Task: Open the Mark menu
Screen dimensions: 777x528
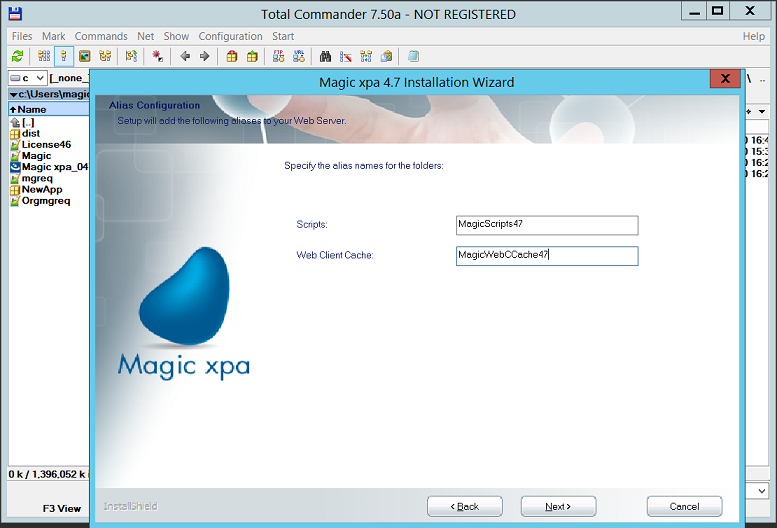Action: (54, 36)
